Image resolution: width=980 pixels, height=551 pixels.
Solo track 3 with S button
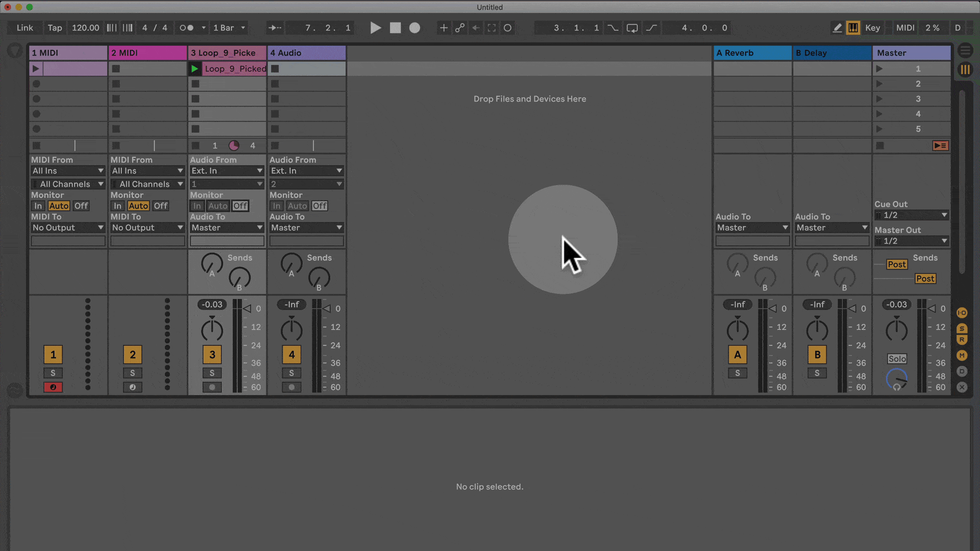point(212,373)
